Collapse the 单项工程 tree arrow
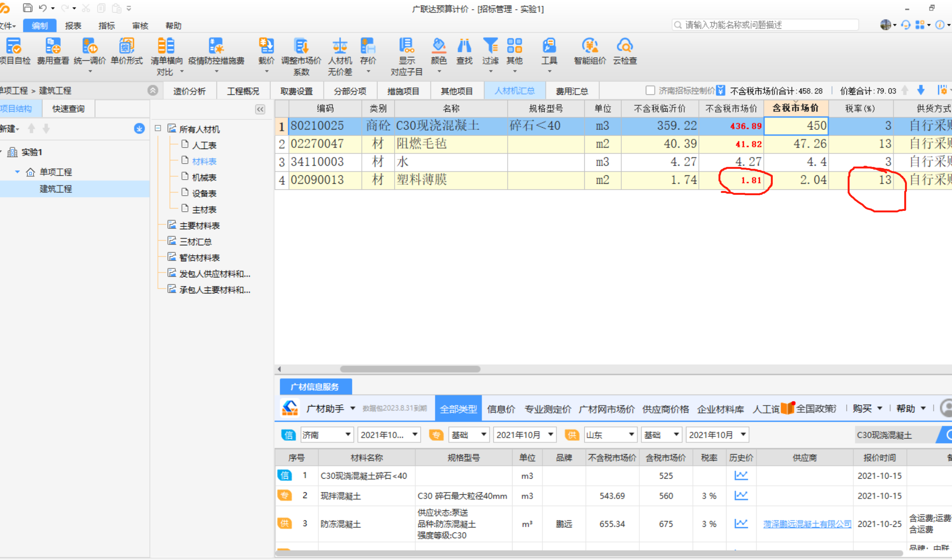952x560 pixels. [x=17, y=172]
